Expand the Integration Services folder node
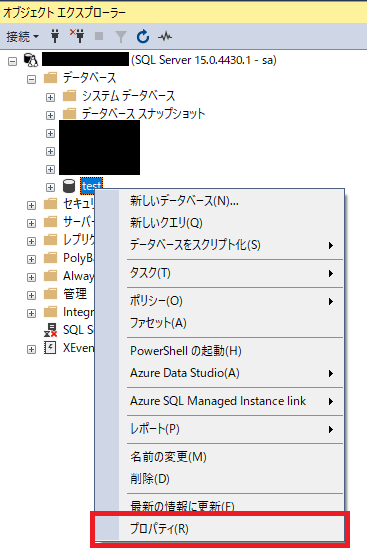The width and height of the screenshot is (367, 555). tap(31, 313)
